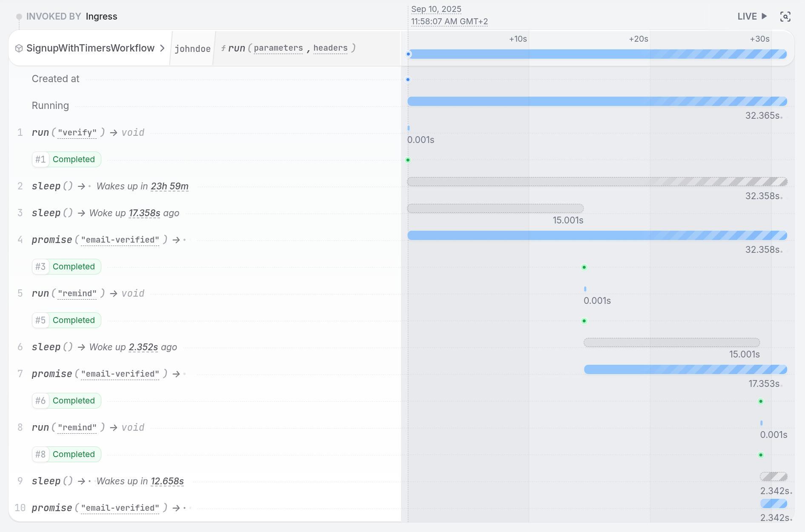The image size is (805, 532).
Task: Click the blue dot marking Created at
Action: point(408,79)
